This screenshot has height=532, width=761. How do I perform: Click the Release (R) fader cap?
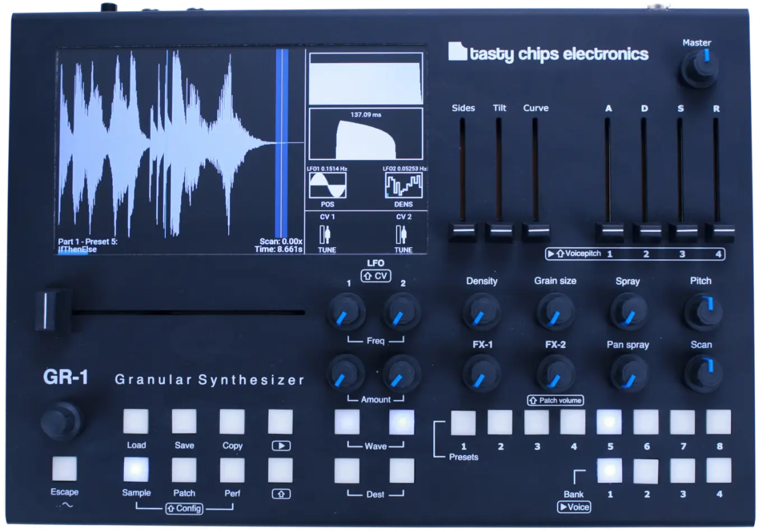point(720,232)
